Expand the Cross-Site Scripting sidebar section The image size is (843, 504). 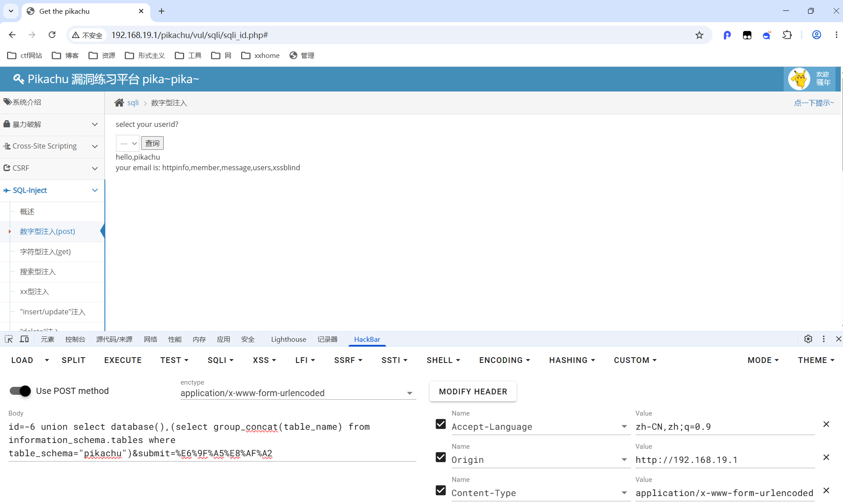pos(52,146)
